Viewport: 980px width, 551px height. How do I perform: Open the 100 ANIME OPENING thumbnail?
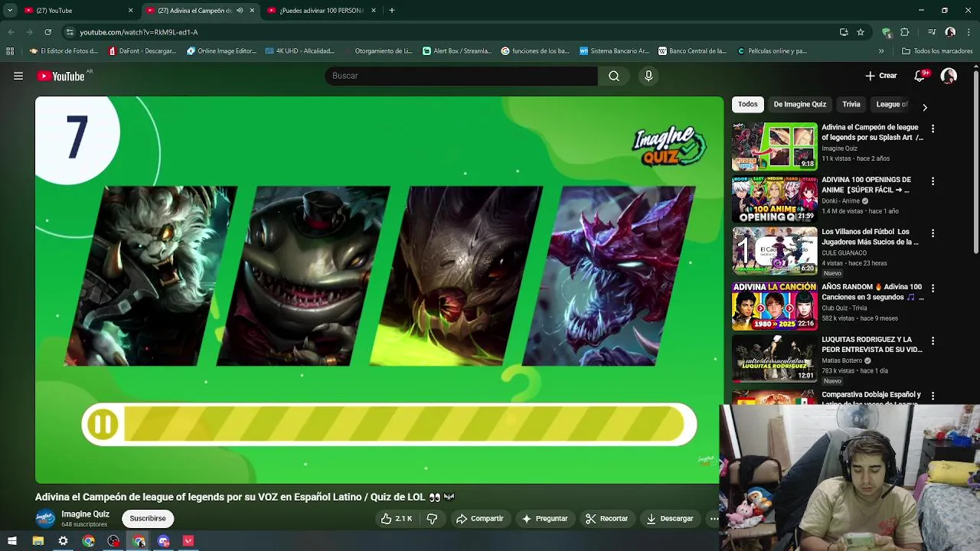point(774,199)
